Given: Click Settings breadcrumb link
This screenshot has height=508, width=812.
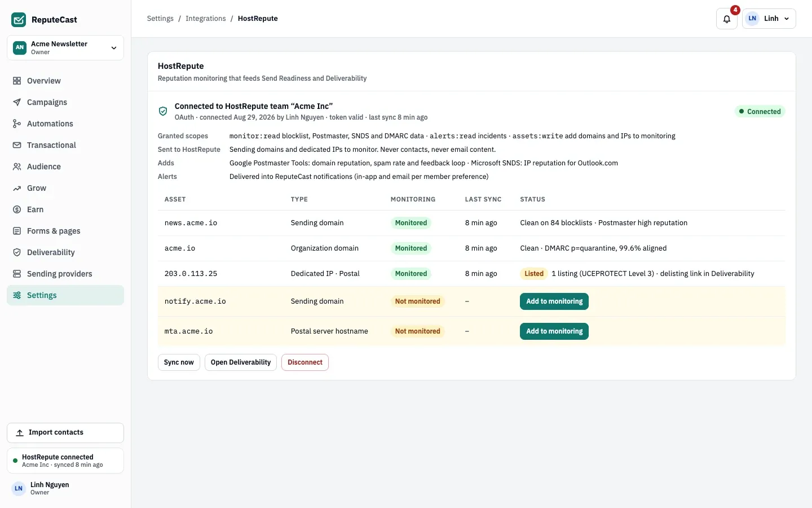Looking at the screenshot, I should click(x=160, y=19).
